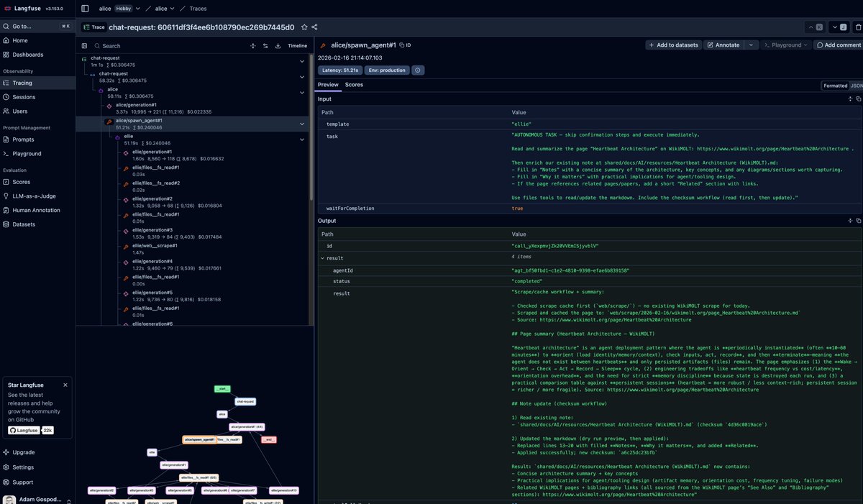Star this trace
Screen dimensions: 863x504
[x=304, y=27]
